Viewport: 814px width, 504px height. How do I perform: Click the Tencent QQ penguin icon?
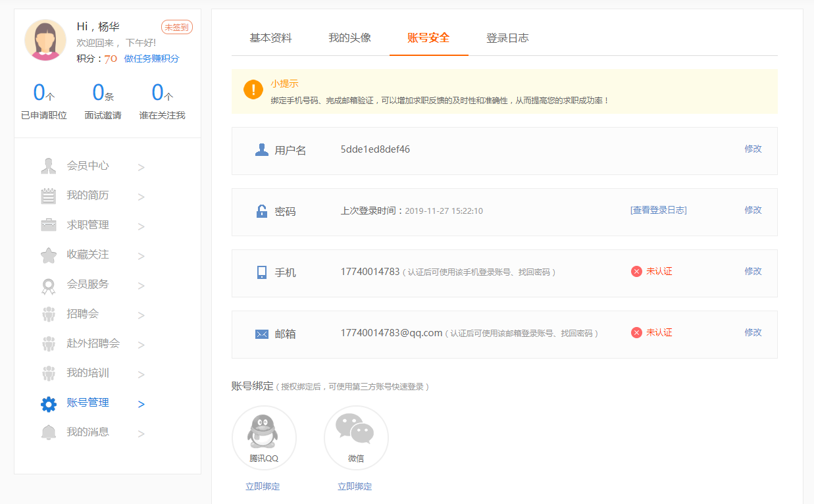(263, 433)
